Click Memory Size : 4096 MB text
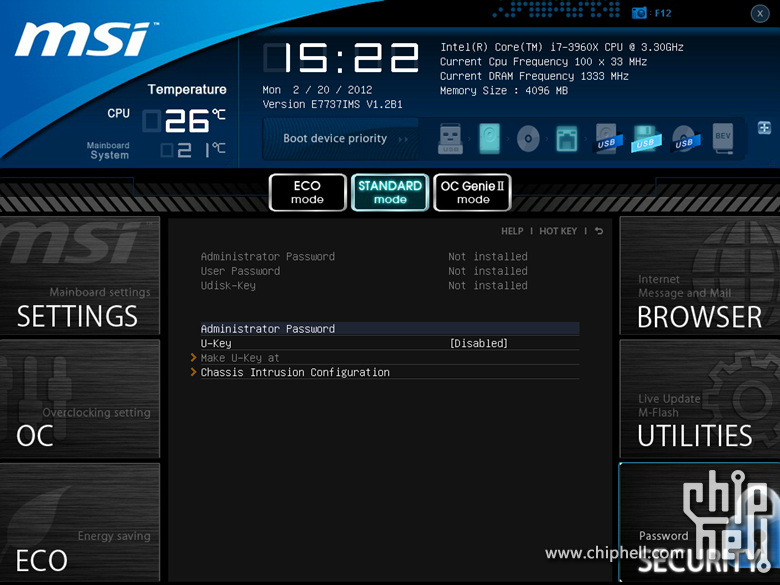Viewport: 780px width, 585px height. [504, 91]
